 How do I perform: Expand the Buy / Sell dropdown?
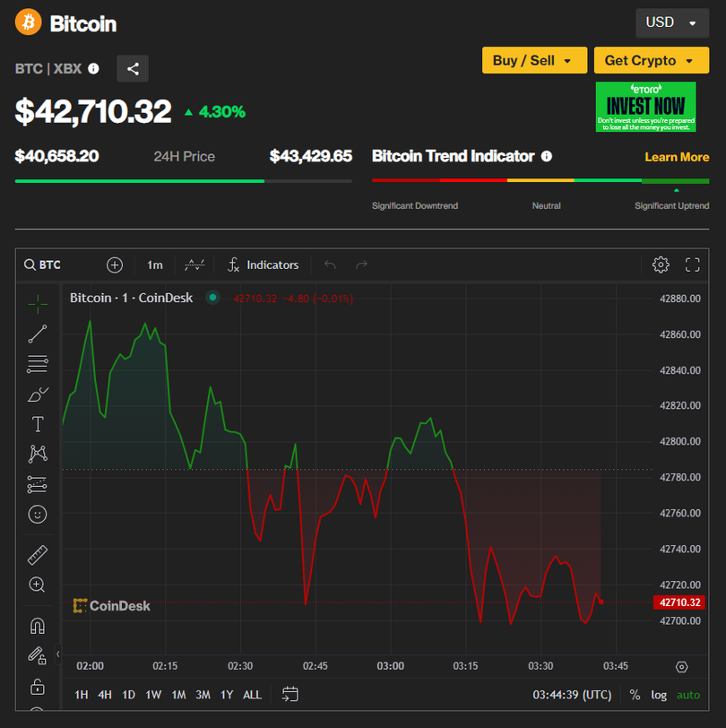pos(534,60)
